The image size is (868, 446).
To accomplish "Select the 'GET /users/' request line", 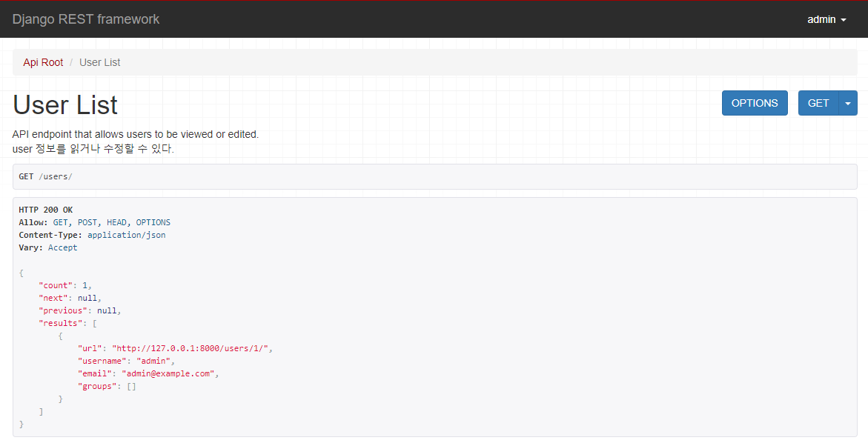I will pos(45,176).
